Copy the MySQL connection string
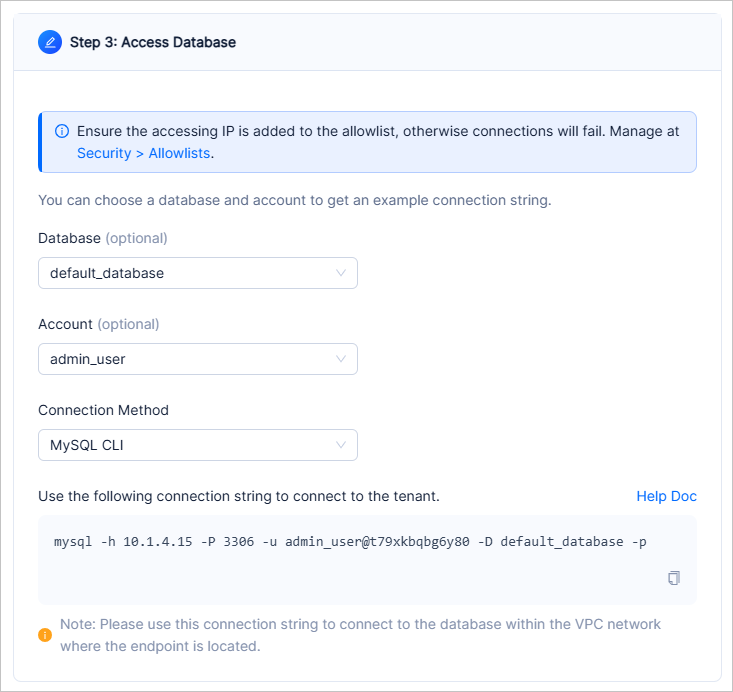 click(x=674, y=578)
